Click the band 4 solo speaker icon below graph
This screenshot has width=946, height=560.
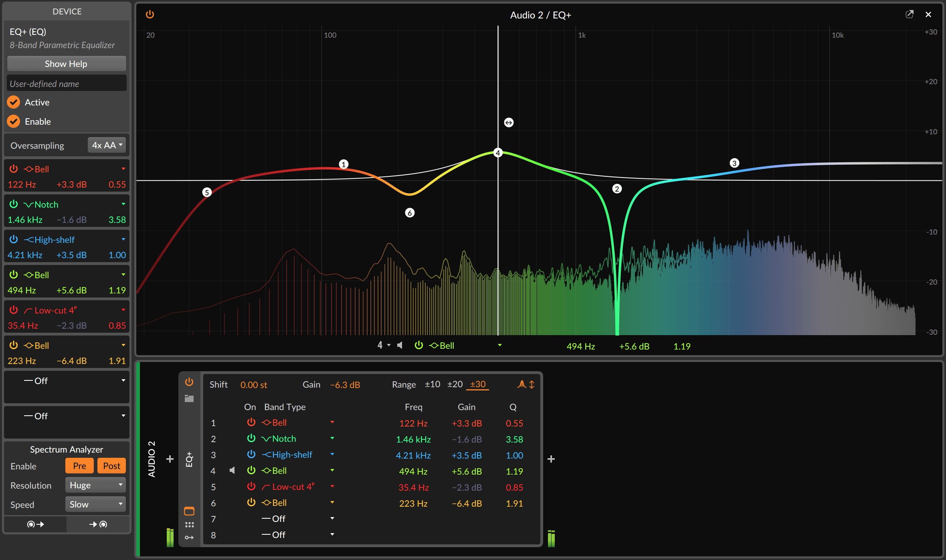pyautogui.click(x=400, y=345)
